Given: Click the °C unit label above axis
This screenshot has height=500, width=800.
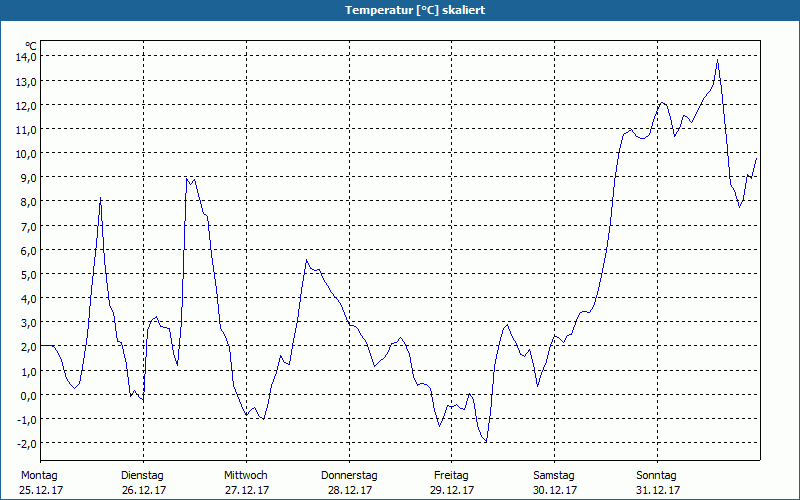Looking at the screenshot, I should tap(31, 46).
